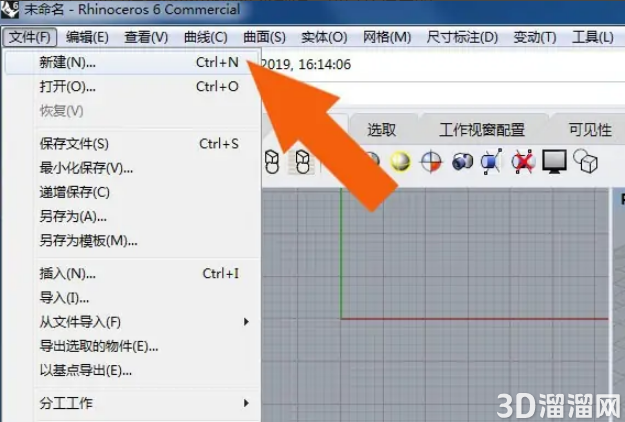Switch to the 工作视窗配置 toolbar tab
The height and width of the screenshot is (422, 625).
482,130
